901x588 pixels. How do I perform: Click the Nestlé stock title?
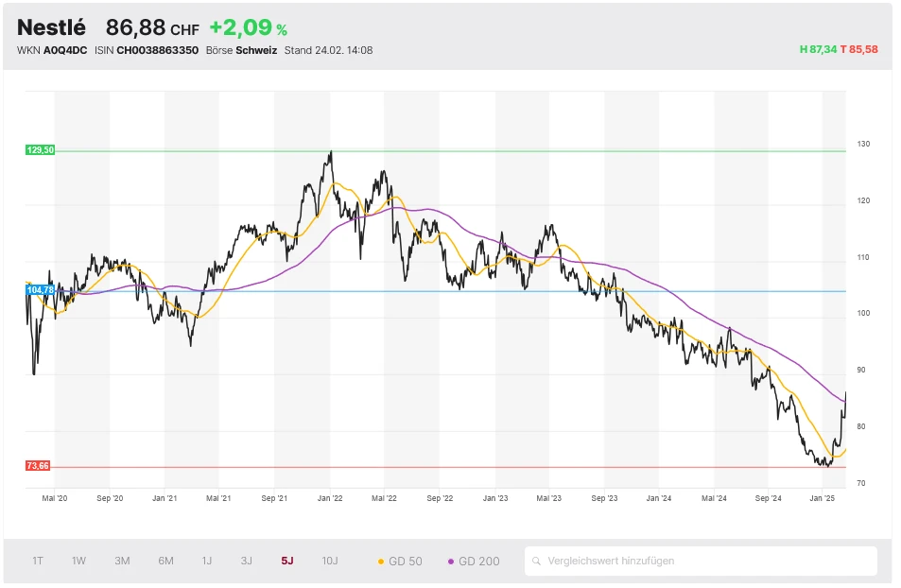51,27
